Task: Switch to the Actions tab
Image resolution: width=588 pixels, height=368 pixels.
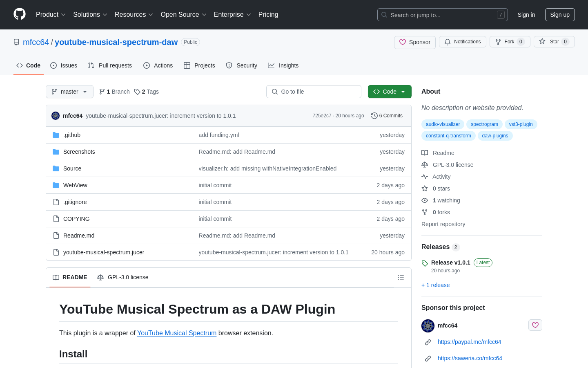Action: (158, 65)
